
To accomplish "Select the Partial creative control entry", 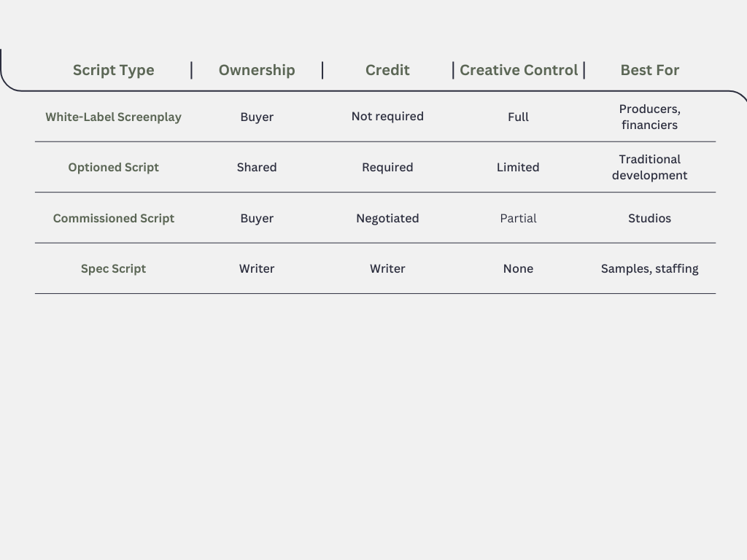I will (518, 218).
